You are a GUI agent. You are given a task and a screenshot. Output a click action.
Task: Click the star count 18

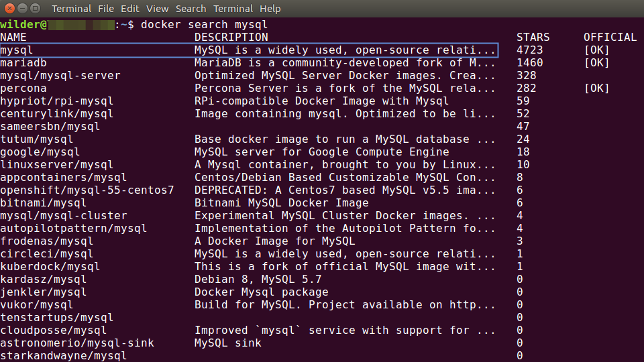[x=523, y=152]
